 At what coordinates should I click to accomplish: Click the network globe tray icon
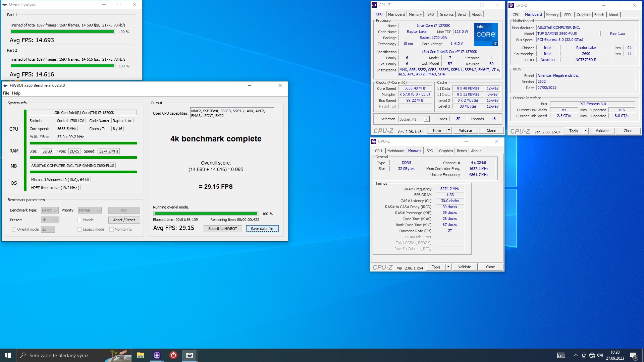click(592, 355)
